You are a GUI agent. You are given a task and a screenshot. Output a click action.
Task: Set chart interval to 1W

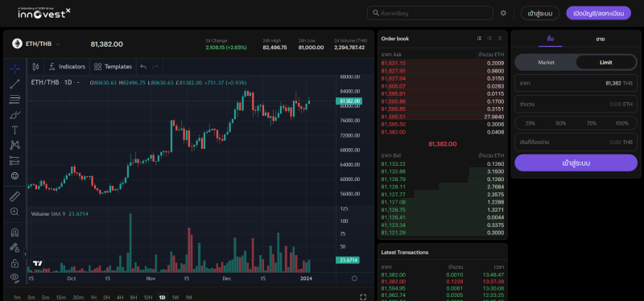click(x=175, y=297)
